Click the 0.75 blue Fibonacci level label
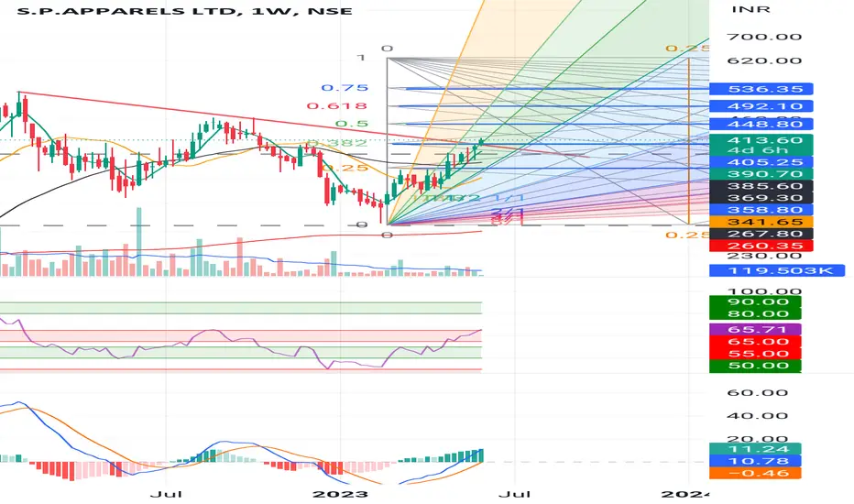The height and width of the screenshot is (504, 854). 345,88
